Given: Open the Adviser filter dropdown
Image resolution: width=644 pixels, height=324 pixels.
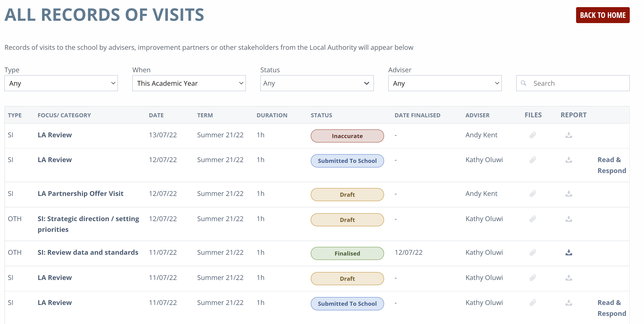Looking at the screenshot, I should coord(445,83).
